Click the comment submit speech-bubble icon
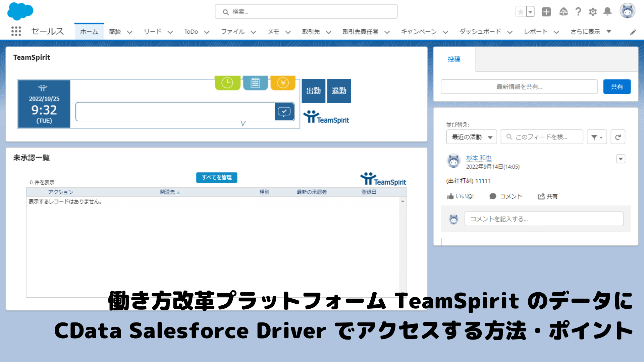The image size is (644, 362). point(284,112)
